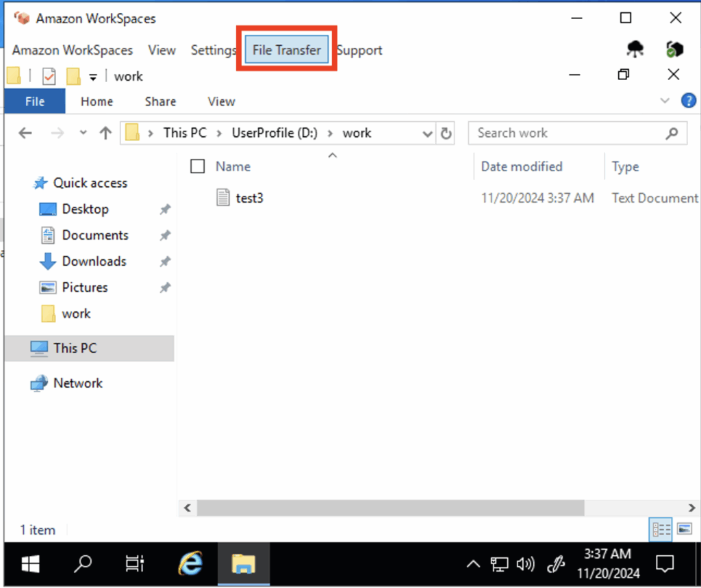The image size is (701, 588).
Task: Click the Search work input field
Action: click(x=568, y=133)
